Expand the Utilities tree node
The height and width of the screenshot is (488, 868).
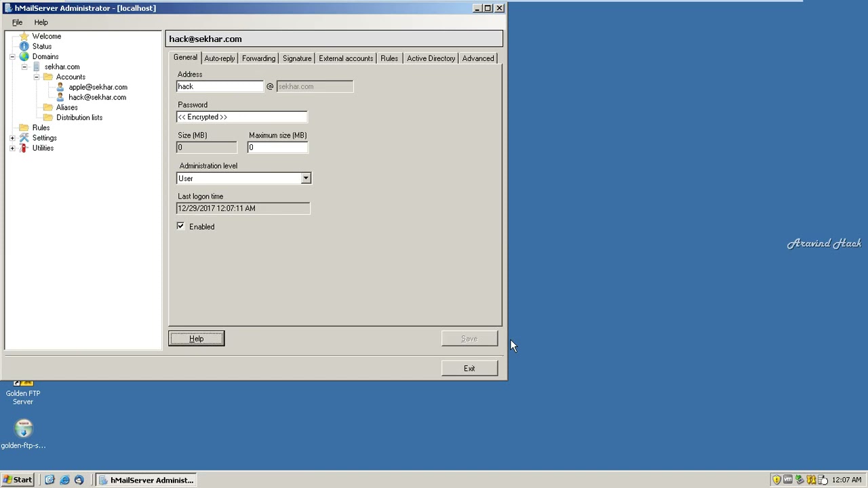12,148
